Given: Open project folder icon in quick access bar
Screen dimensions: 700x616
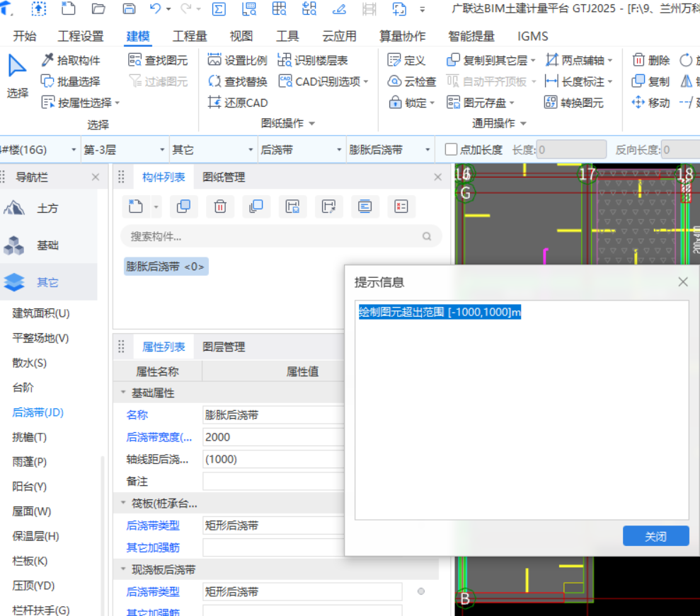Looking at the screenshot, I should coord(98,8).
